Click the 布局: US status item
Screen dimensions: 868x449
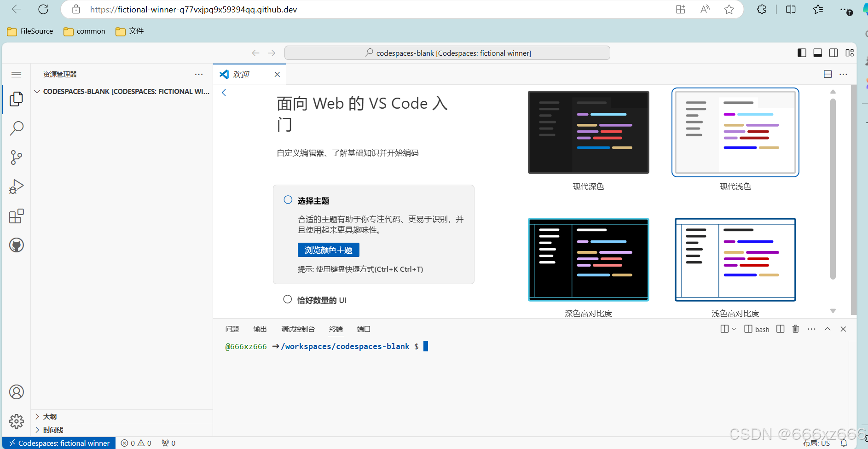tap(816, 443)
